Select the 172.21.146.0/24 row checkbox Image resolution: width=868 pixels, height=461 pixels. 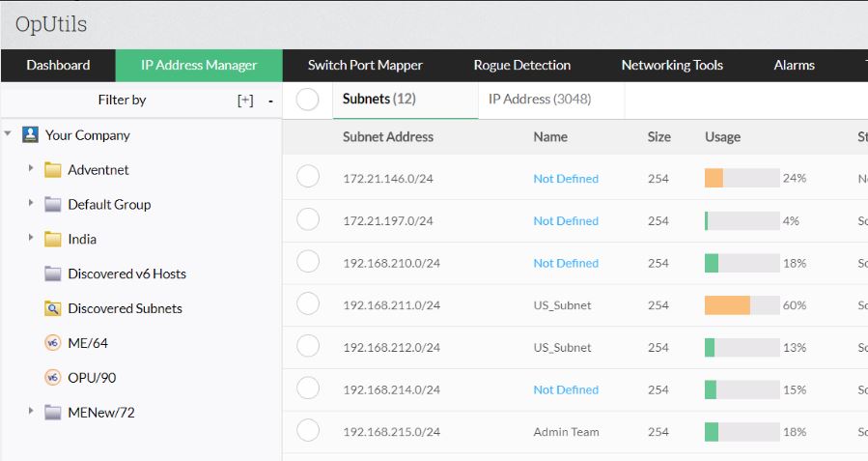(308, 177)
